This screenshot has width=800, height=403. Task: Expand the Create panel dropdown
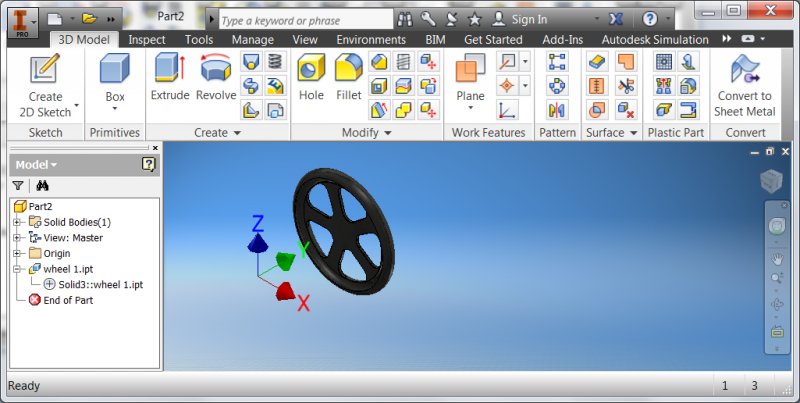click(x=237, y=133)
